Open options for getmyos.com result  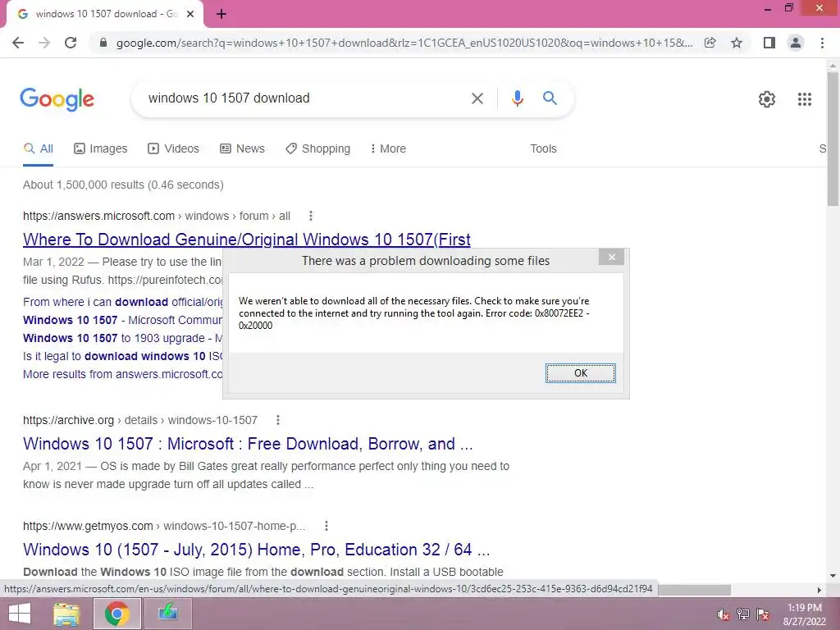(x=326, y=526)
